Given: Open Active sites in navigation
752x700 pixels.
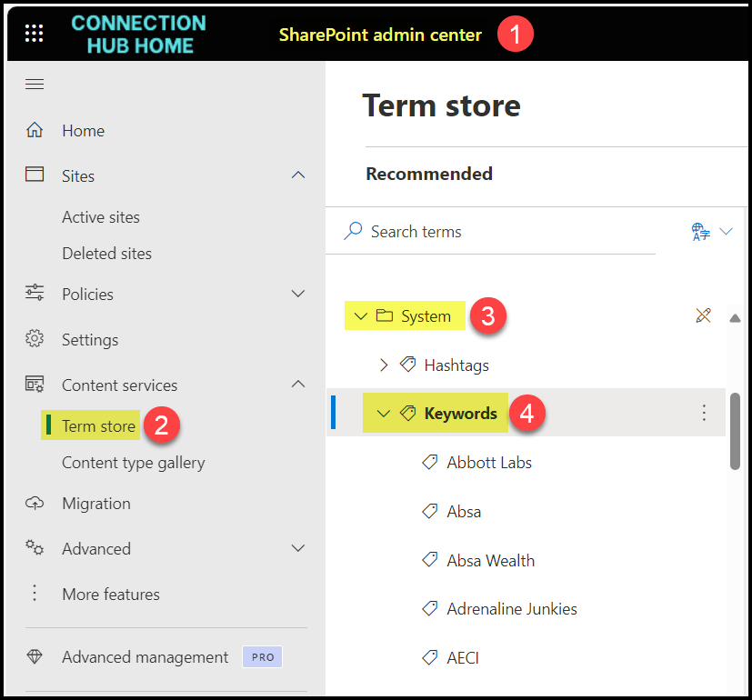Looking at the screenshot, I should click(101, 217).
